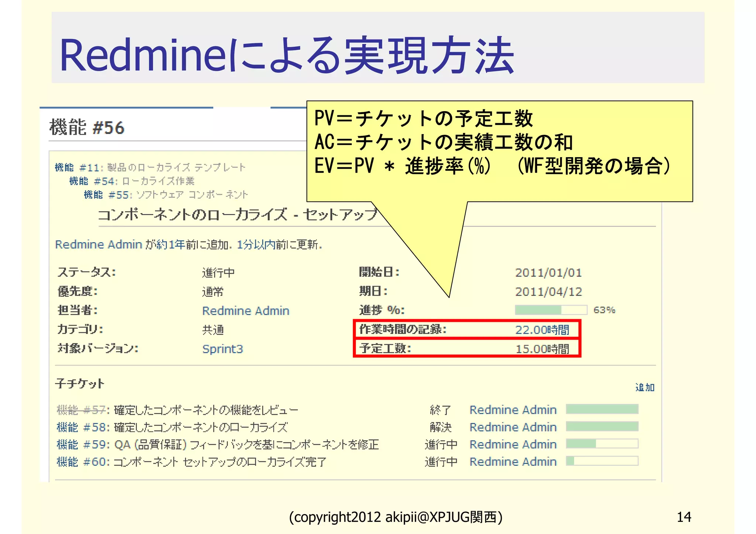Click slide page number 14

click(x=684, y=517)
